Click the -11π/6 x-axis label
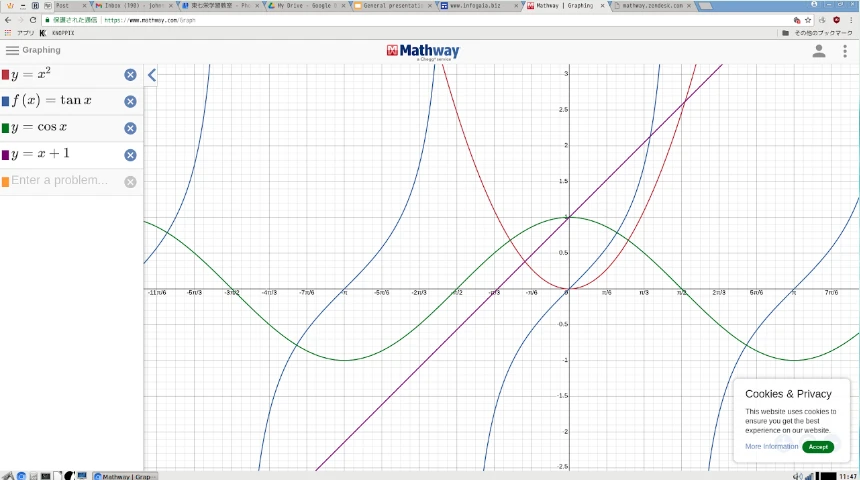This screenshot has height=480, width=860. click(157, 293)
